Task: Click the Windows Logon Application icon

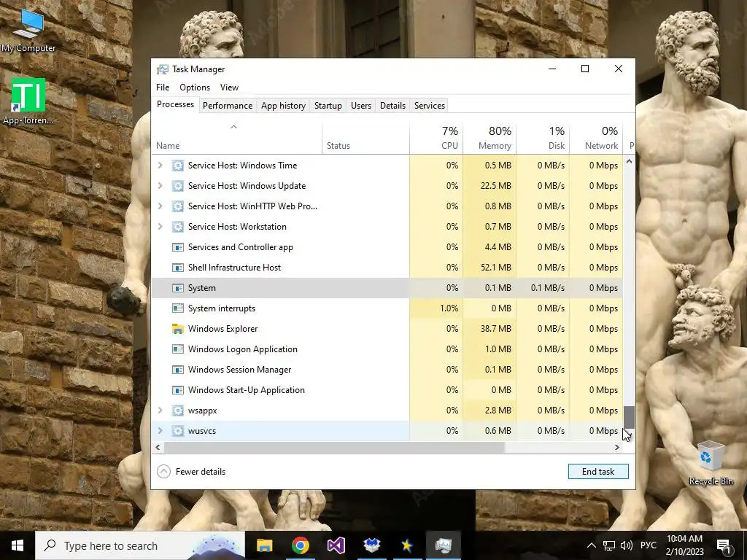Action: click(x=178, y=349)
